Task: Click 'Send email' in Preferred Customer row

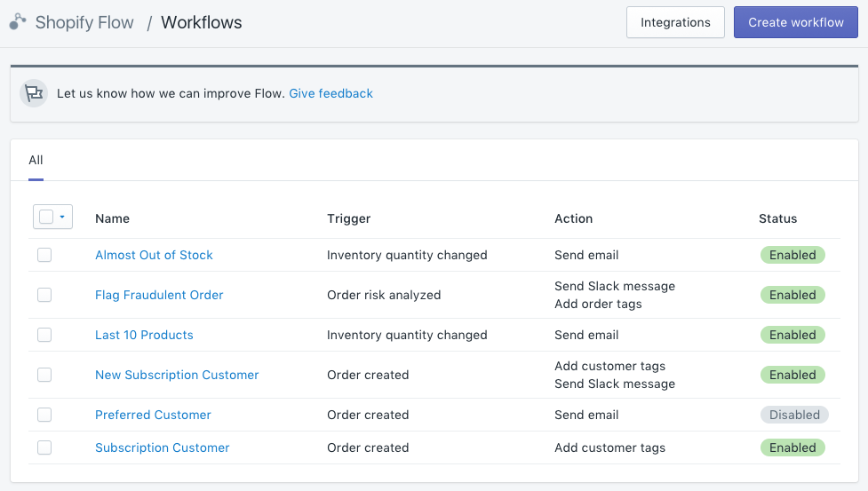Action: click(586, 414)
